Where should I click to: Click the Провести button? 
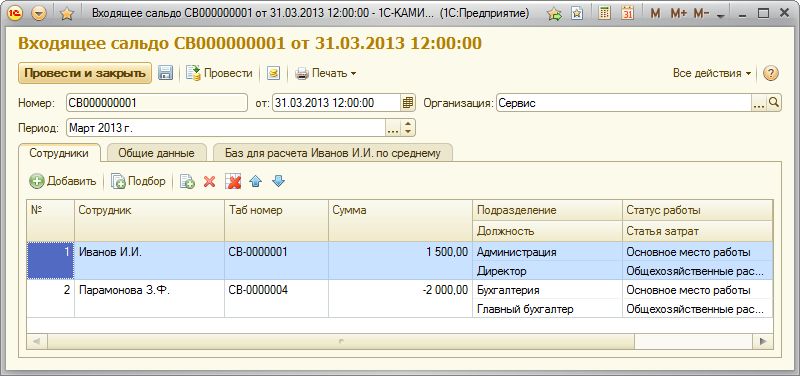(219, 73)
